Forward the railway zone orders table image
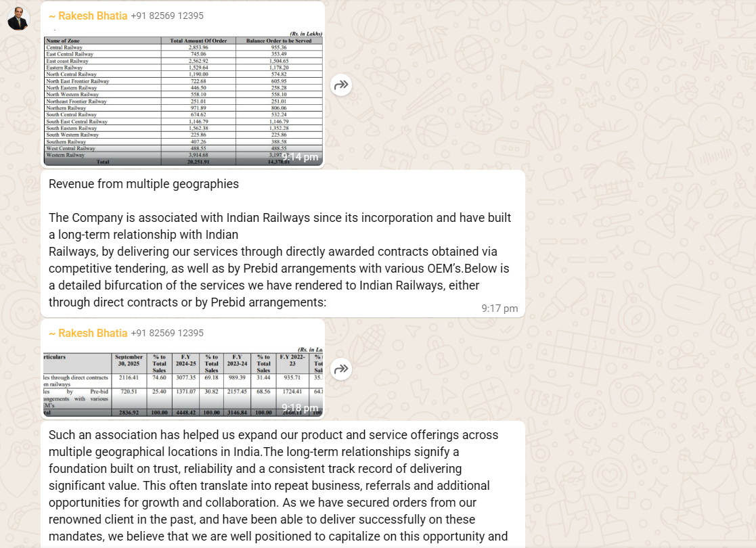Image resolution: width=756 pixels, height=548 pixels. (341, 85)
